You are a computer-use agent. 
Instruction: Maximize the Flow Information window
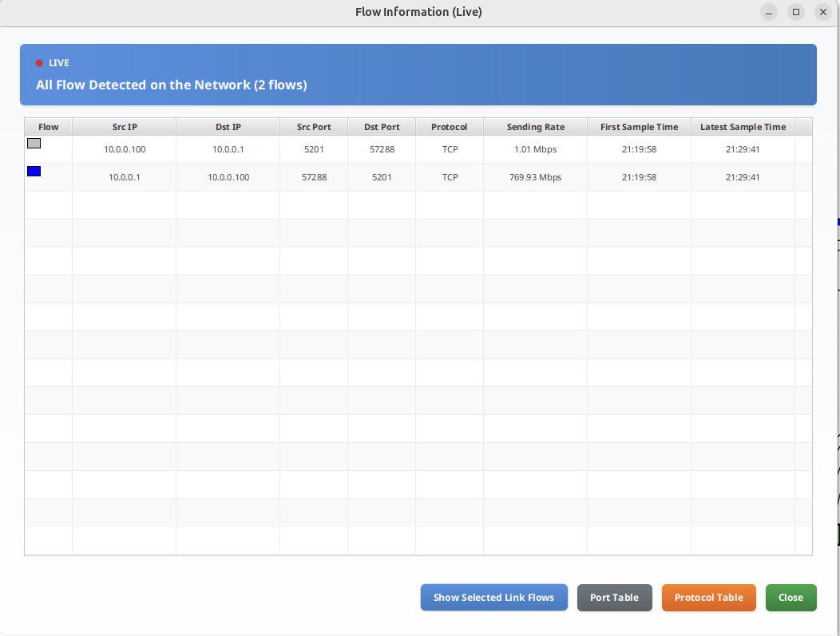[796, 12]
